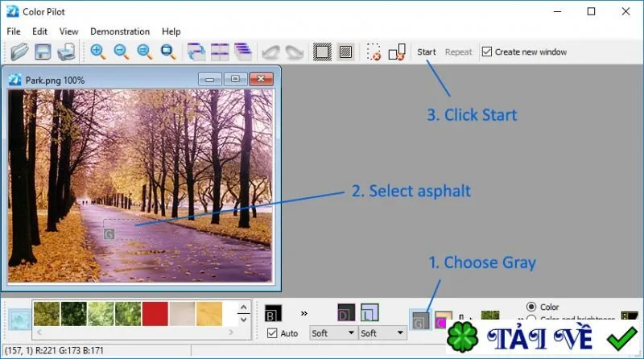Screen dimensions: 644x359
Task: Open the Help menu
Action: [171, 31]
